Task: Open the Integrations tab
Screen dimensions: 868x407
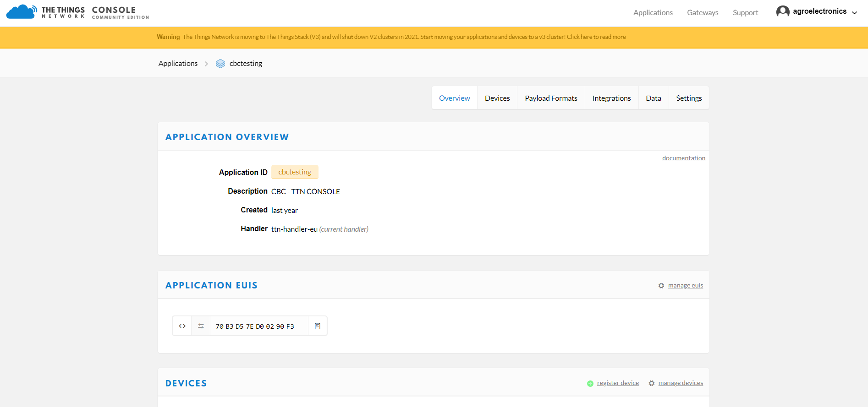Action: tap(611, 98)
